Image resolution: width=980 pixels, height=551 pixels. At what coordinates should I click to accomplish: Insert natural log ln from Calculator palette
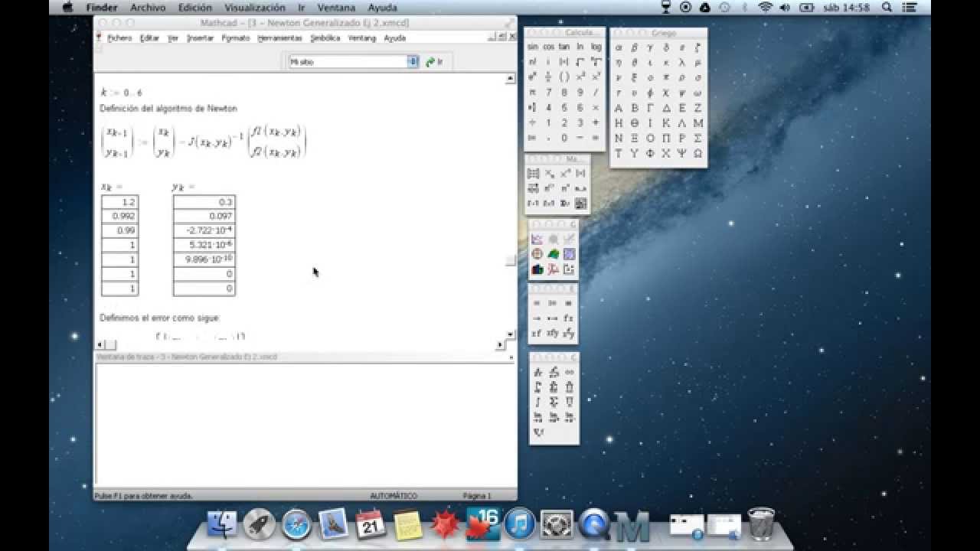tap(580, 47)
